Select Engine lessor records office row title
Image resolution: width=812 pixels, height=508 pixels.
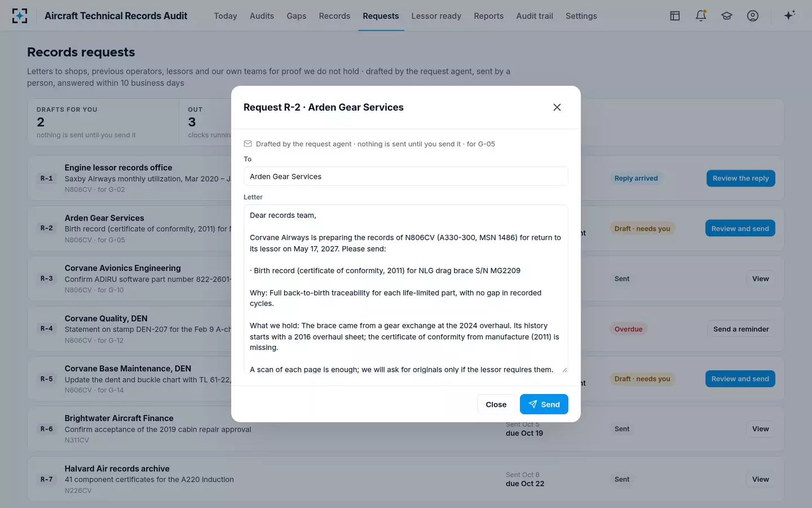tap(118, 168)
